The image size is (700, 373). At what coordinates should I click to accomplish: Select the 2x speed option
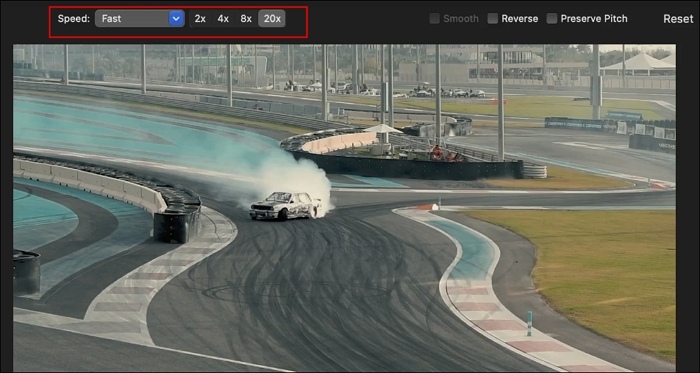point(200,19)
